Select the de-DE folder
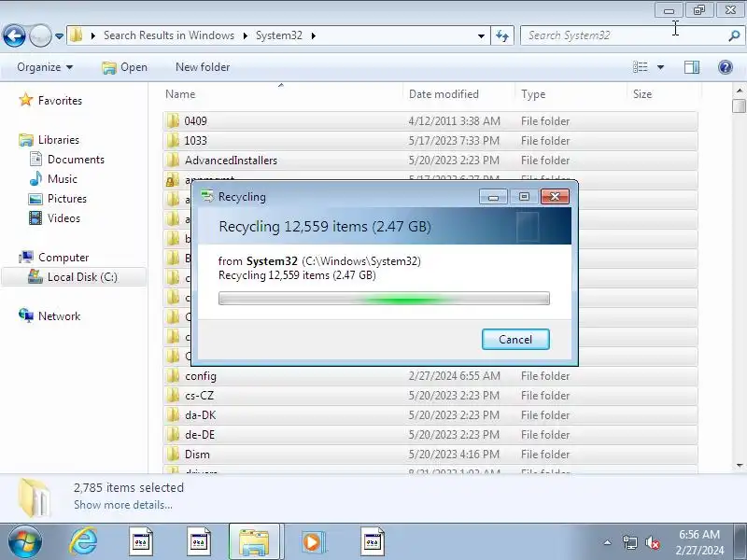Viewport: 747px width, 560px height. [430, 434]
